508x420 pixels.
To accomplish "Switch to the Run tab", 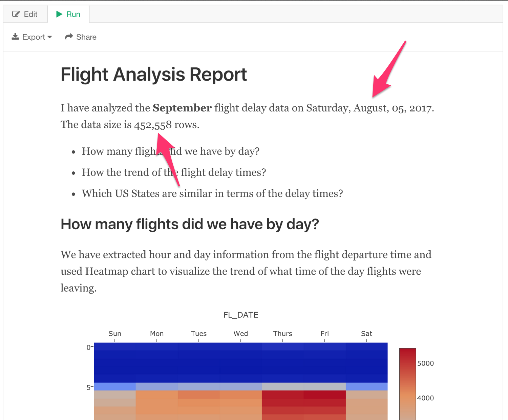I will point(68,14).
